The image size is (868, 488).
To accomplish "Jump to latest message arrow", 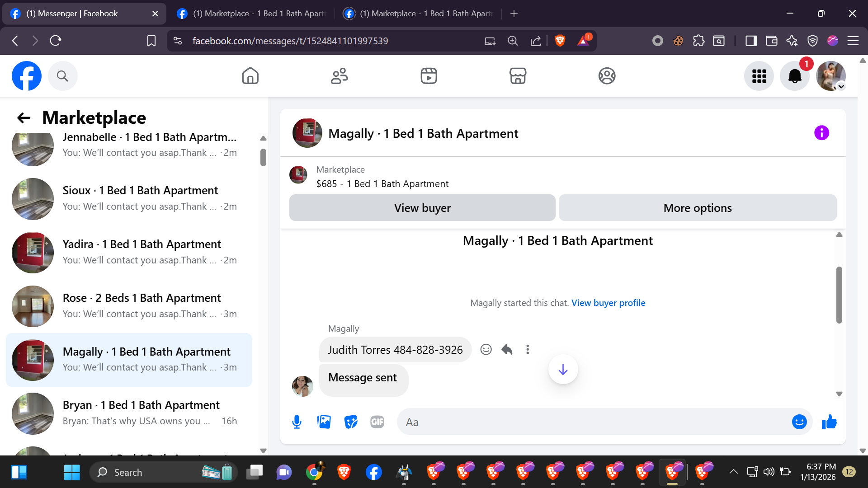I will (563, 370).
